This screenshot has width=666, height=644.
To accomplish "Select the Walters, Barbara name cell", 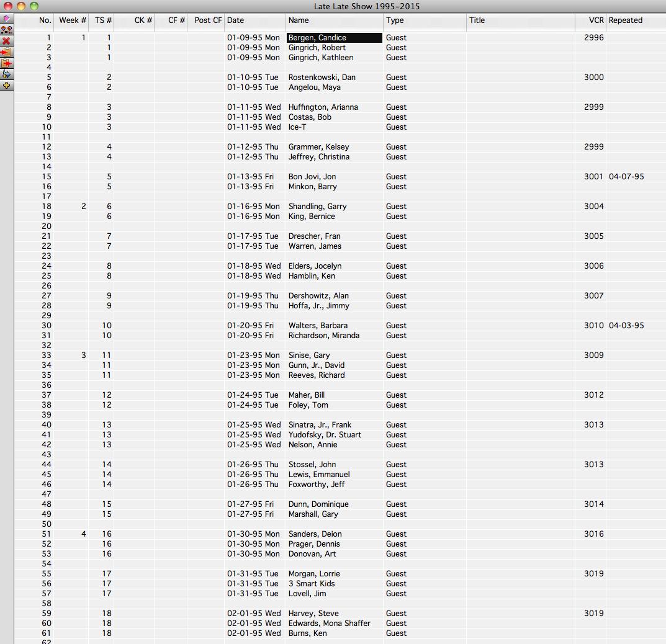I will coord(335,325).
